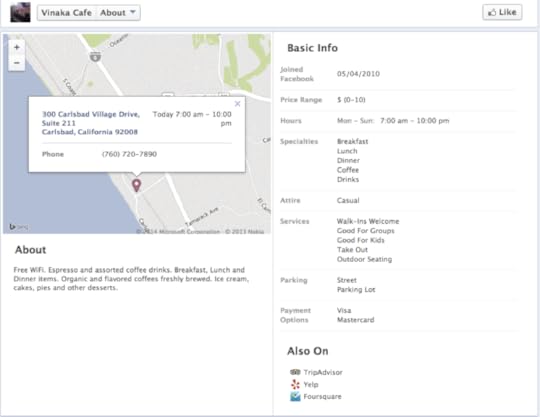Expand the About dropdown menu
Image resolution: width=540 pixels, height=417 pixels.
point(118,13)
